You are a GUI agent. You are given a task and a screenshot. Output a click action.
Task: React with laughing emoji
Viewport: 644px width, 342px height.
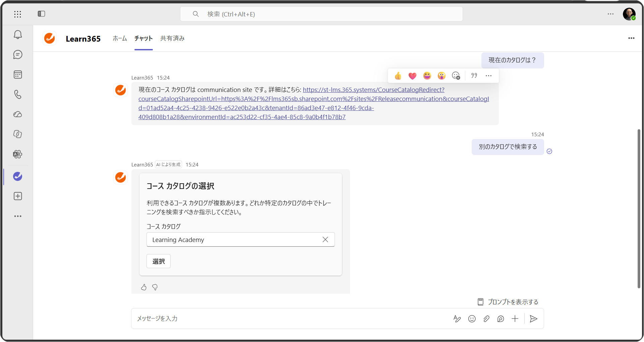pyautogui.click(x=427, y=76)
